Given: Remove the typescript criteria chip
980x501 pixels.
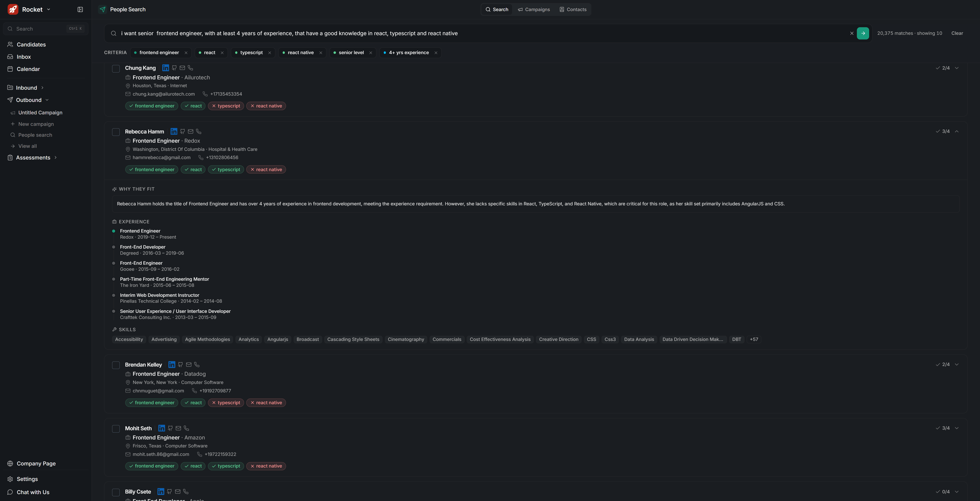Looking at the screenshot, I should click(270, 53).
